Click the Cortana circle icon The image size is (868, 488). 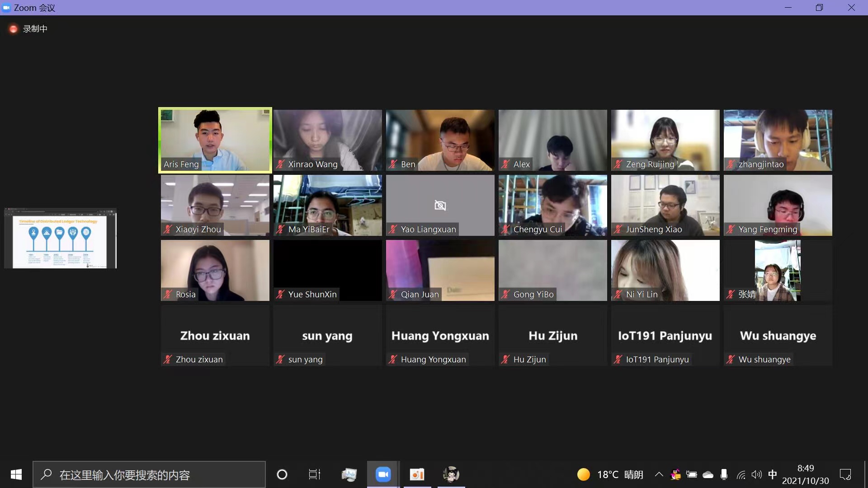coord(282,474)
